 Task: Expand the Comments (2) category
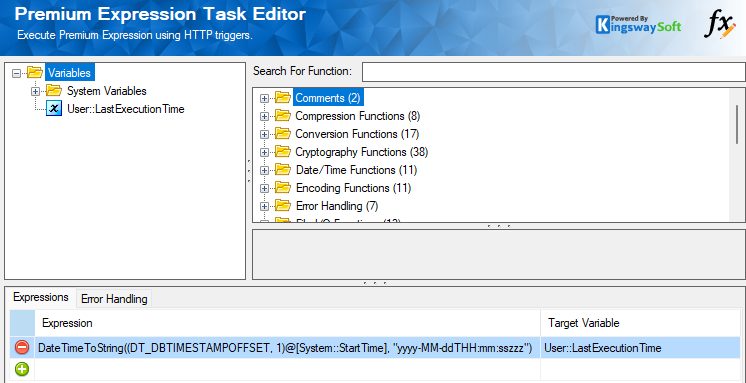(264, 98)
